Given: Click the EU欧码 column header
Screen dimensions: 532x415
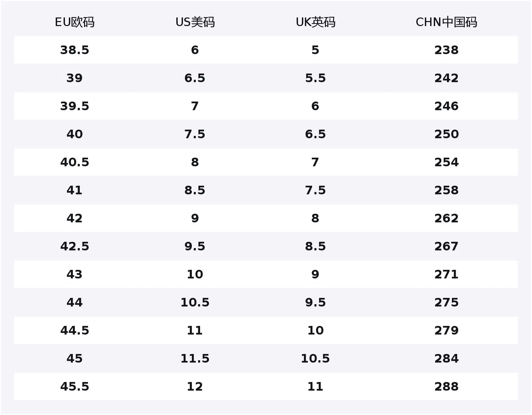Looking at the screenshot, I should click(x=74, y=22).
